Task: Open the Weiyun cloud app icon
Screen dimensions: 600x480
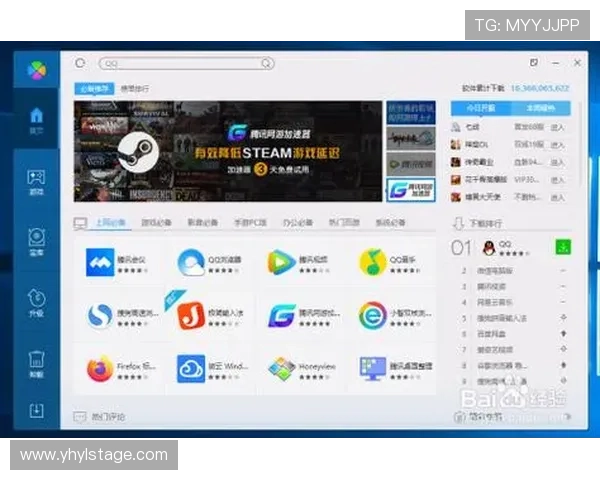Action: point(191,369)
